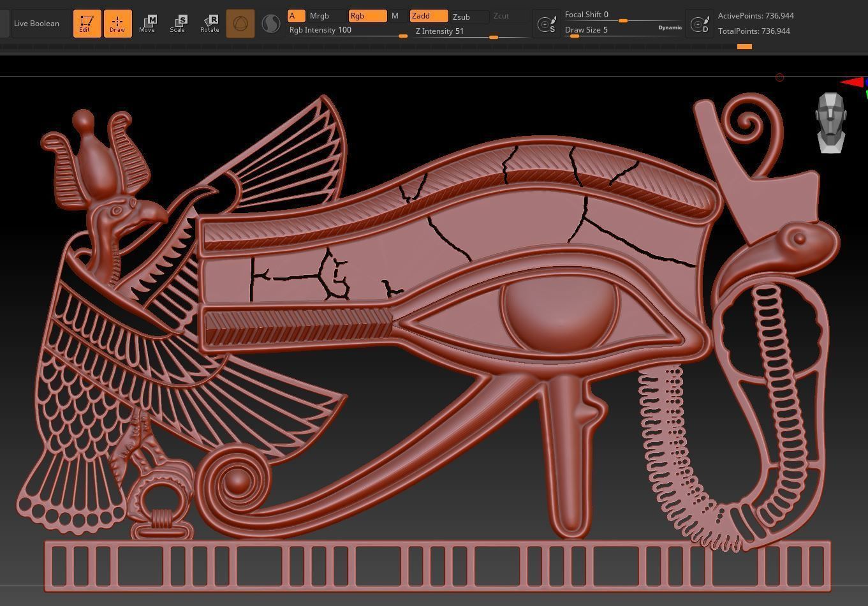The width and height of the screenshot is (868, 606).
Task: Adjust the Rgb Intensity slider
Action: (348, 31)
